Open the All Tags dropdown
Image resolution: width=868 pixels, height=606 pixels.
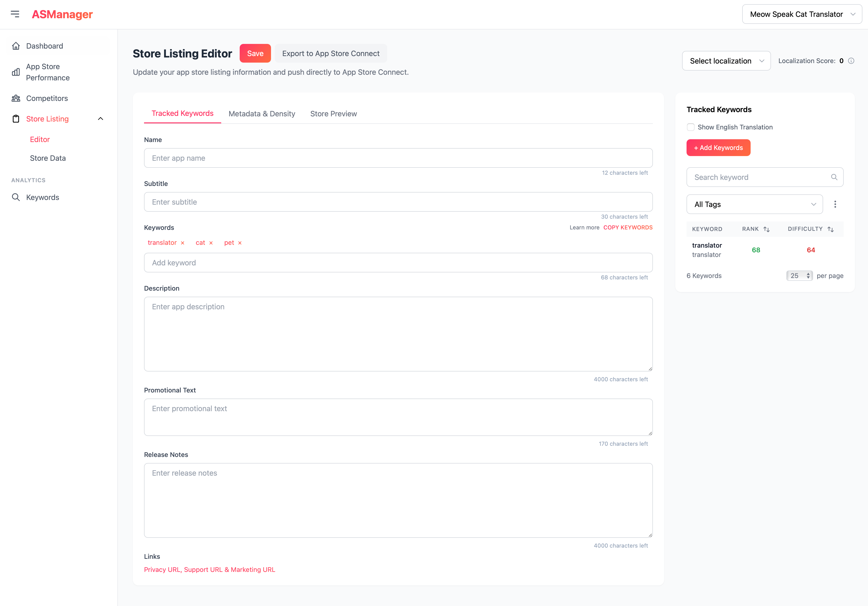tap(754, 204)
